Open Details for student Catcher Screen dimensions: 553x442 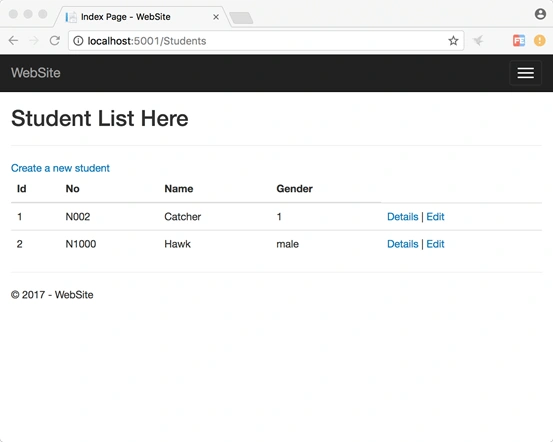[x=402, y=217]
